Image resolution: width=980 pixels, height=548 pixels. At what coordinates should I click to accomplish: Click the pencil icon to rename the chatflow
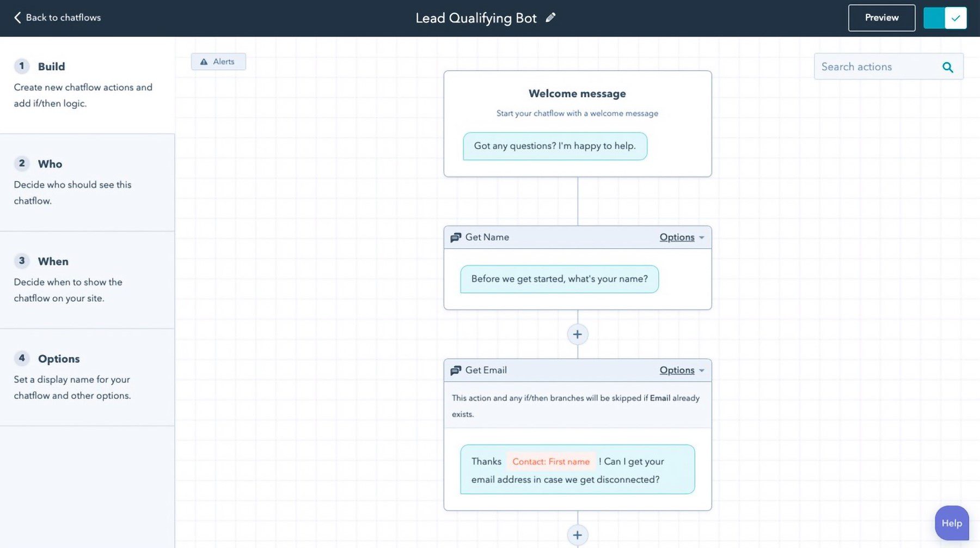550,17
